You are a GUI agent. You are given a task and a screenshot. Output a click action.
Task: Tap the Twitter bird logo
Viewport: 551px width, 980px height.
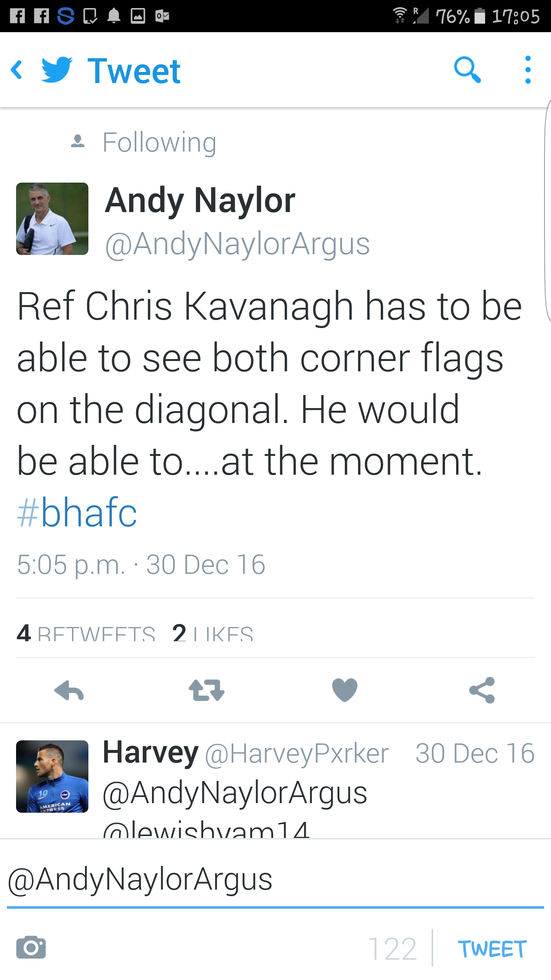tap(57, 70)
